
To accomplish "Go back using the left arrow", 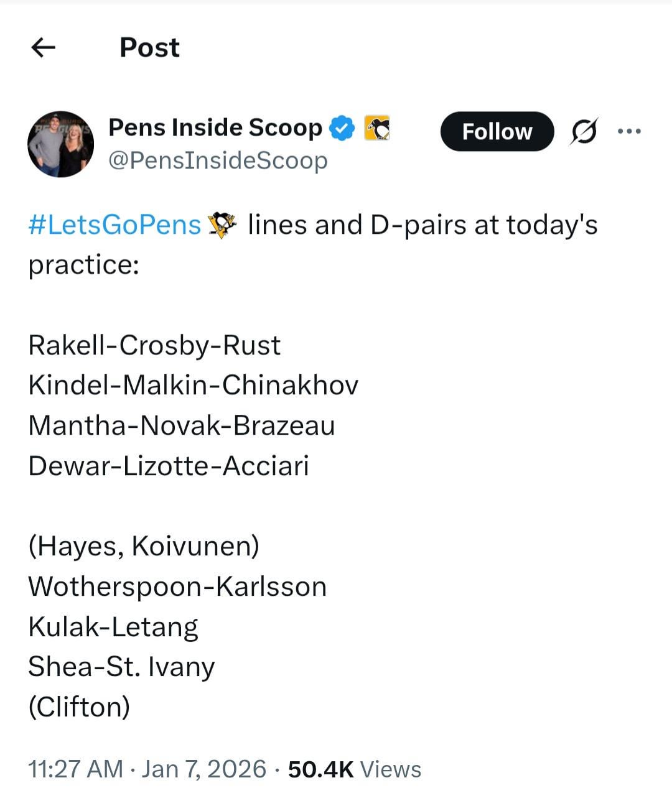I will tap(43, 47).
